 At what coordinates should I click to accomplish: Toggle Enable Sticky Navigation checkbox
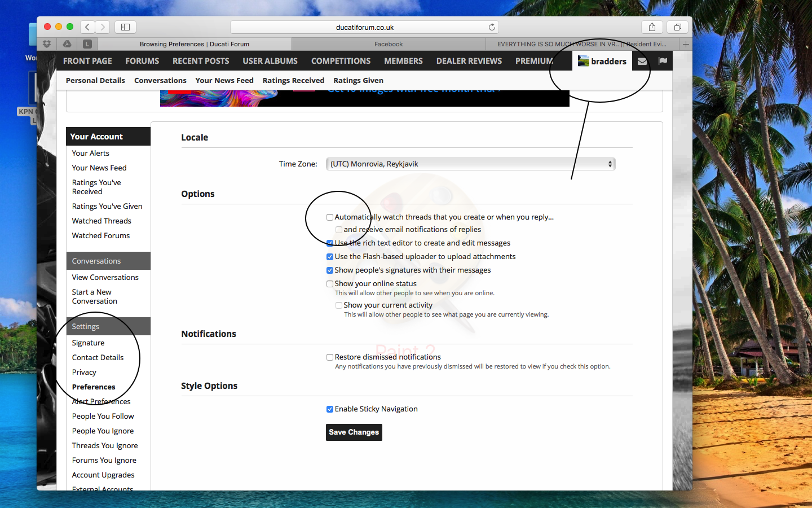[330, 409]
